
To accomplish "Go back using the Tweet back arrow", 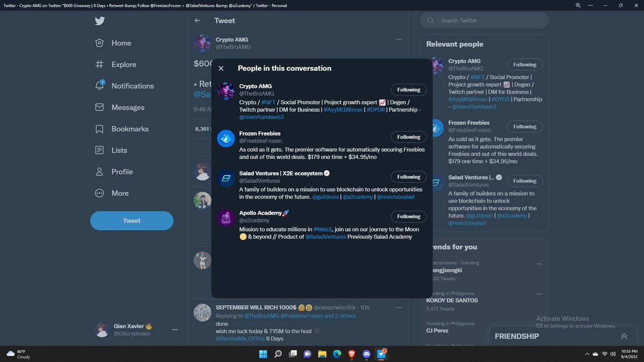I will point(197,20).
